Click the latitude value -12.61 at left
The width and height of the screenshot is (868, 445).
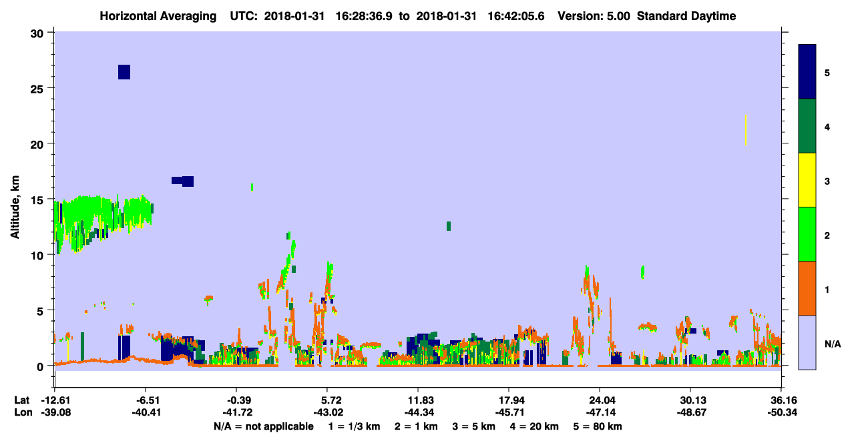click(55, 400)
